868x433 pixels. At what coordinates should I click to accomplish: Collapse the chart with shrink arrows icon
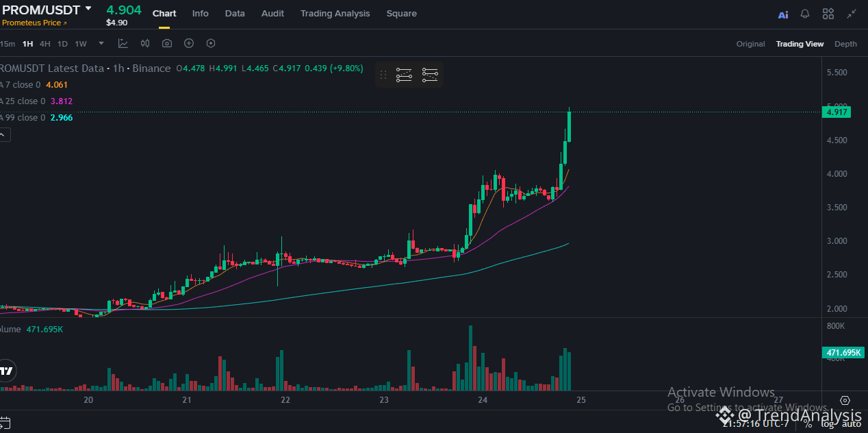[x=852, y=14]
